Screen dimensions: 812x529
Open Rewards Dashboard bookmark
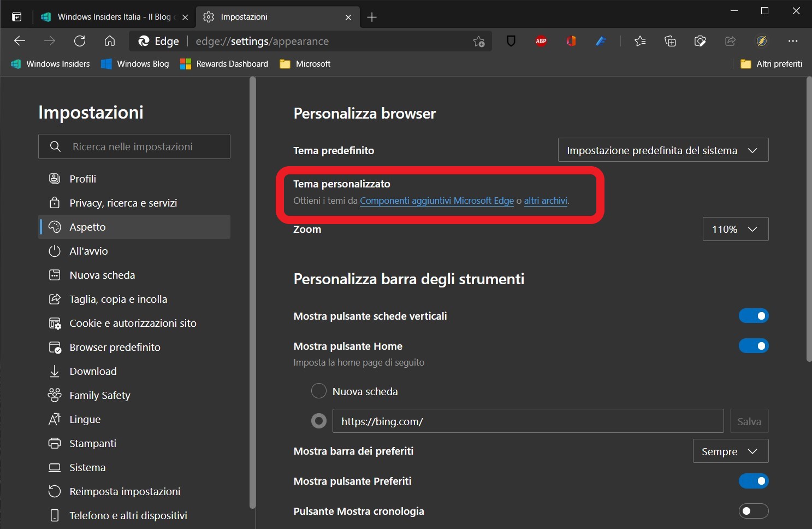(224, 64)
